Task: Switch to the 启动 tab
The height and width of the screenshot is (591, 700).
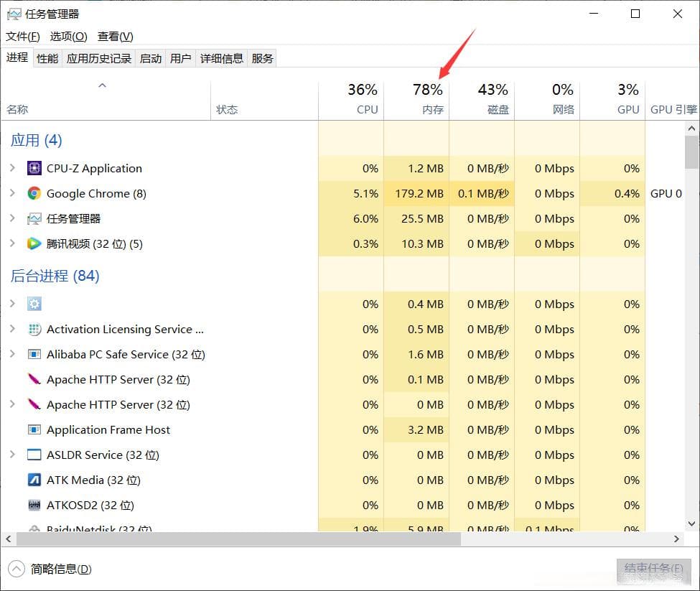Action: pyautogui.click(x=151, y=58)
